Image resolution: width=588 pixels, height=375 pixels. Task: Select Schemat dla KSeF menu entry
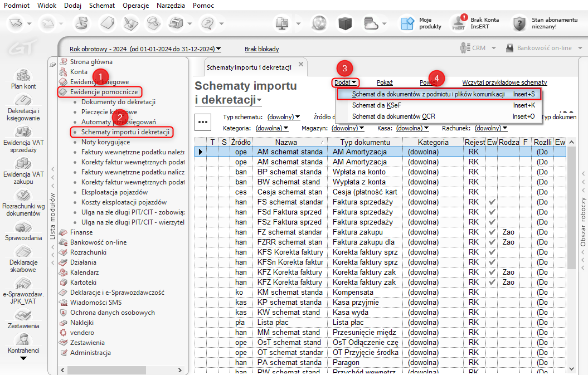(x=376, y=105)
